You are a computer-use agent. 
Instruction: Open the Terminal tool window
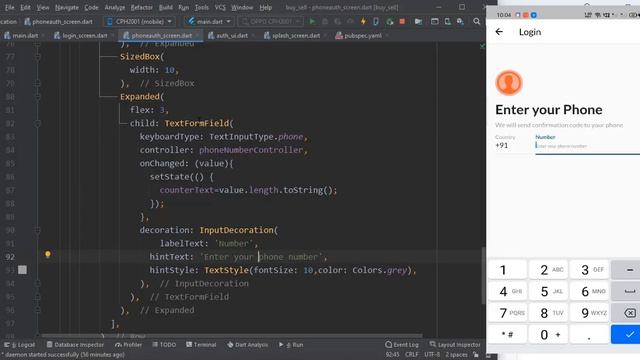pos(201,345)
